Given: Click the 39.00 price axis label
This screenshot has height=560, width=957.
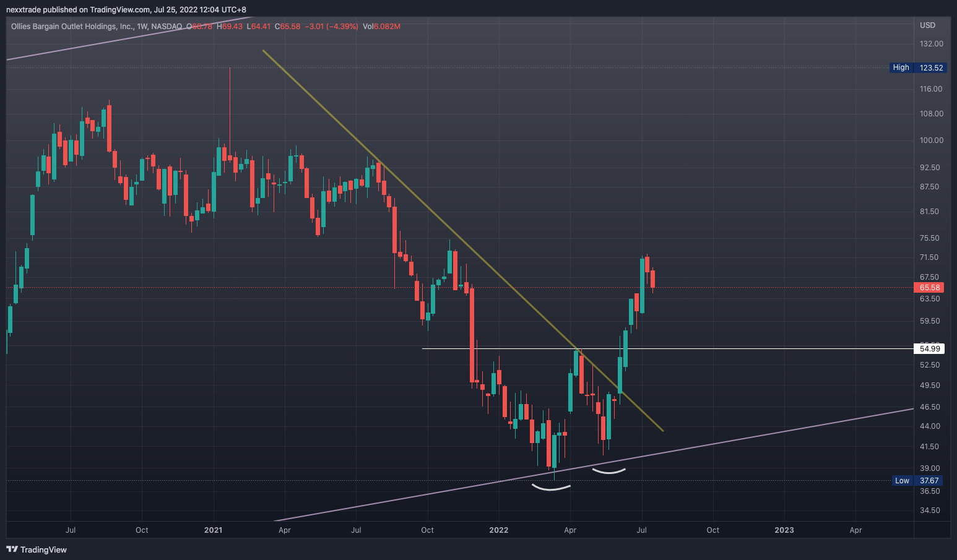Looking at the screenshot, I should click(930, 468).
